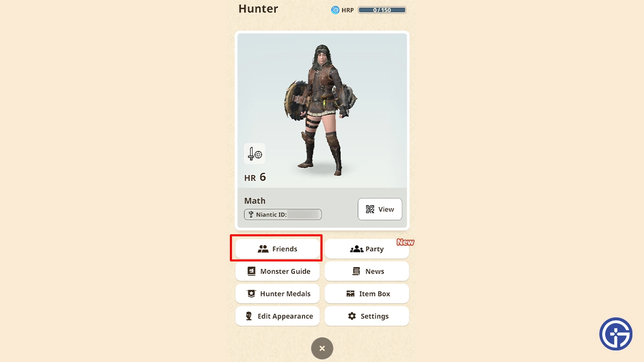Open the Friends menu
The width and height of the screenshot is (644, 362).
[x=277, y=249]
